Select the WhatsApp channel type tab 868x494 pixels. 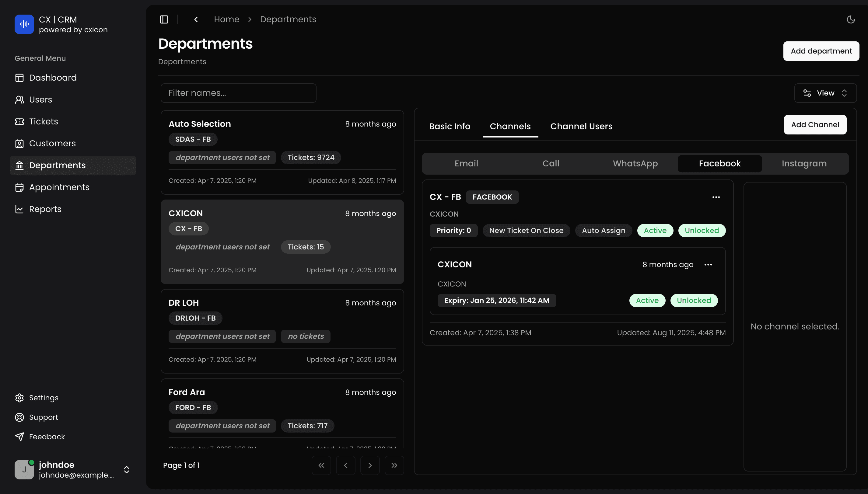(635, 164)
